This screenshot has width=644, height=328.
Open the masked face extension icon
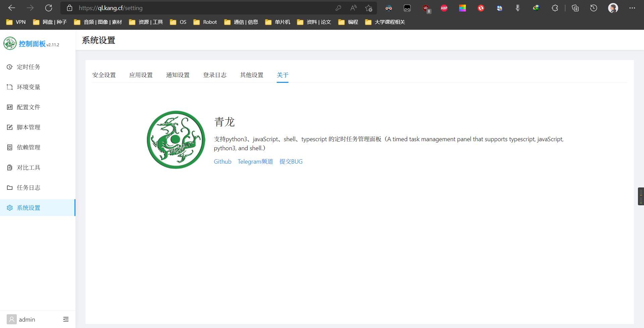389,8
